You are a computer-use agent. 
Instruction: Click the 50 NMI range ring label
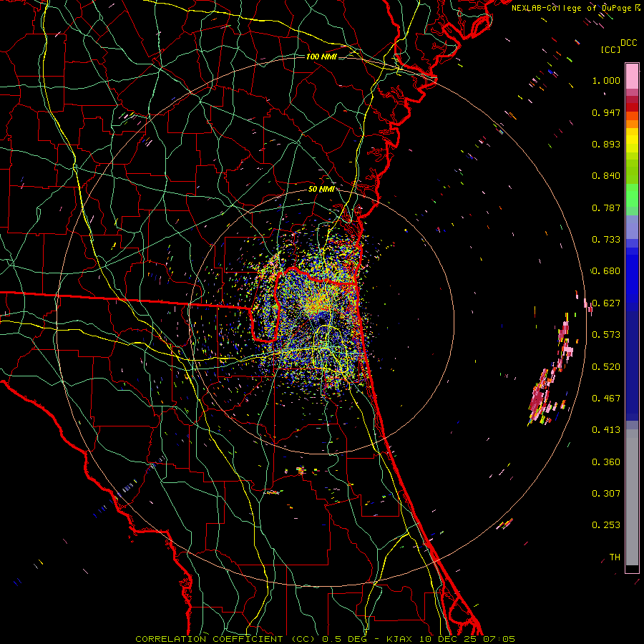[321, 189]
